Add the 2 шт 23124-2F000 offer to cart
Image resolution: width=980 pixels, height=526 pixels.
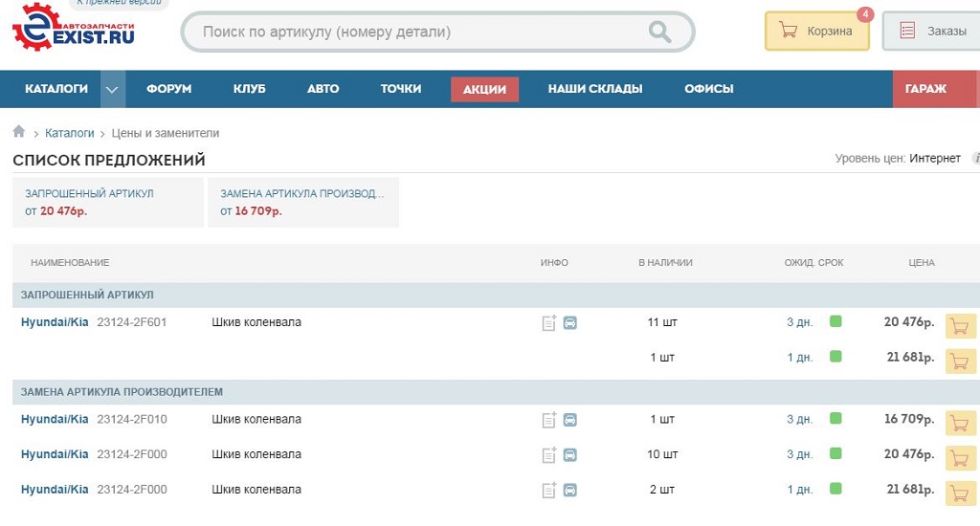960,493
